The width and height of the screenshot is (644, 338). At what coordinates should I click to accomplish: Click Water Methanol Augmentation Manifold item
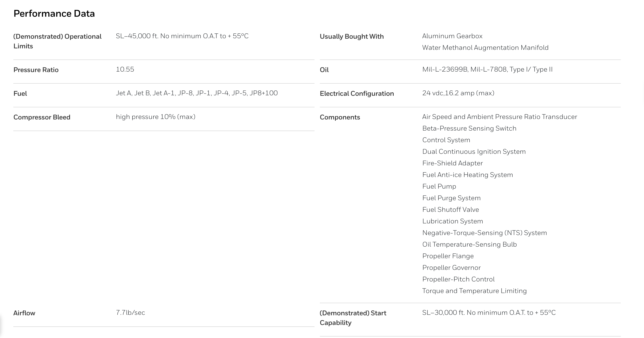point(485,47)
